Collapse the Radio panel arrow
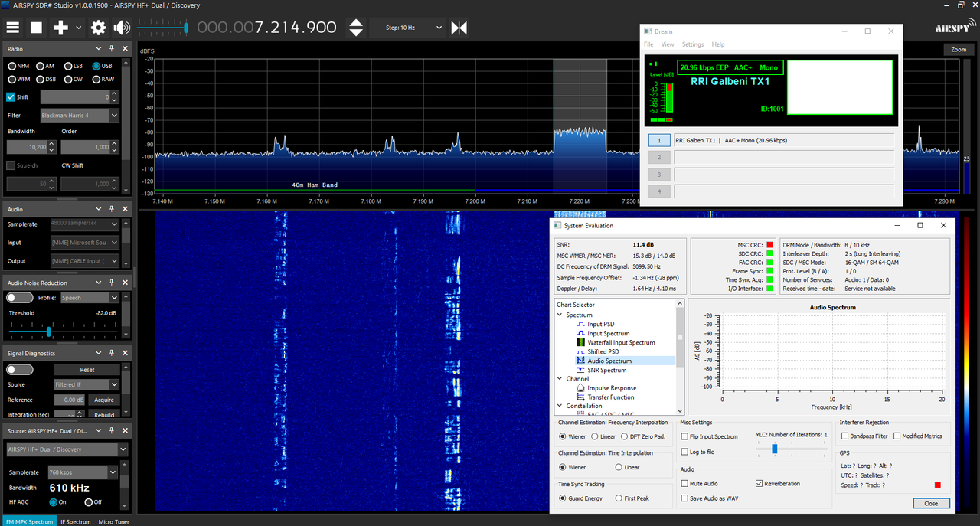Screen dimensions: 980x526 coord(100,48)
